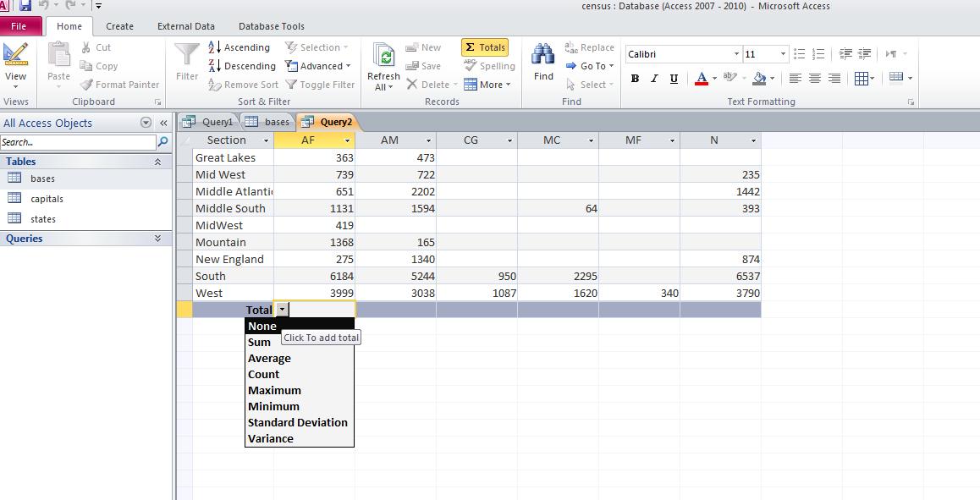This screenshot has width=980, height=500.
Task: Open the Calibri font name dropdown
Action: coord(736,54)
